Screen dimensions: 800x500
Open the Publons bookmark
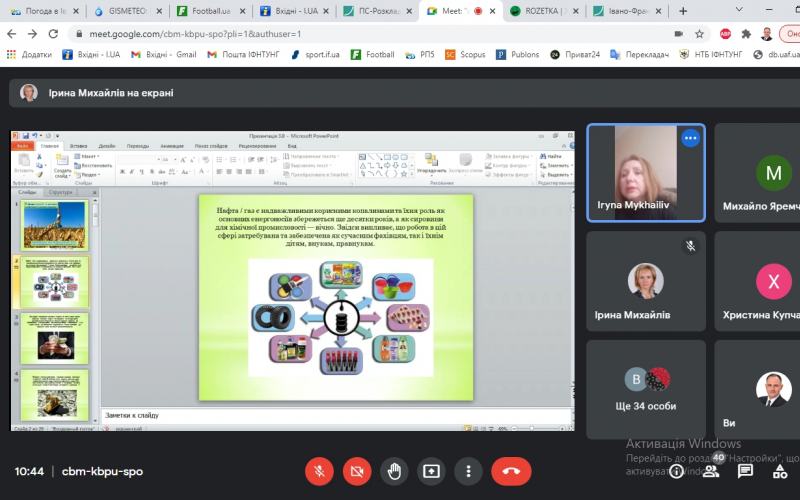tap(517, 54)
